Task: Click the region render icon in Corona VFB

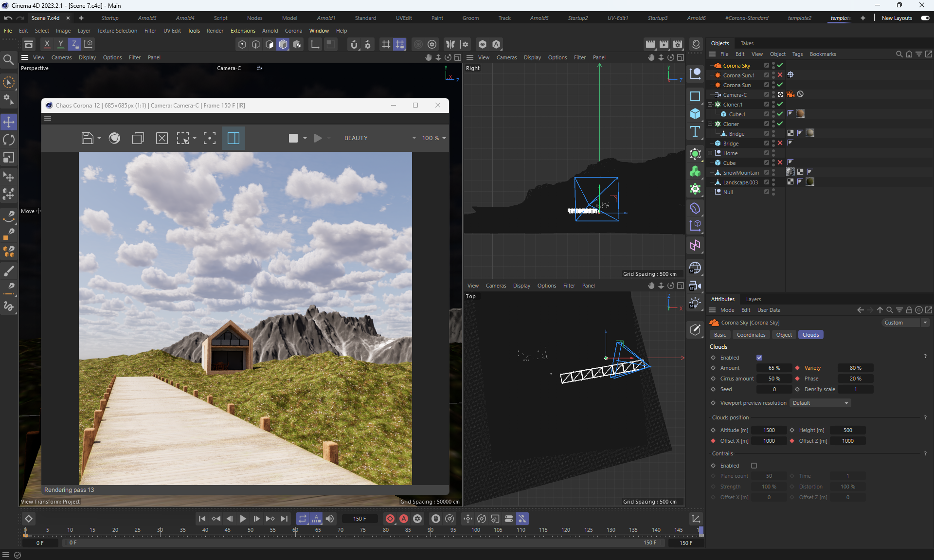Action: click(x=183, y=138)
